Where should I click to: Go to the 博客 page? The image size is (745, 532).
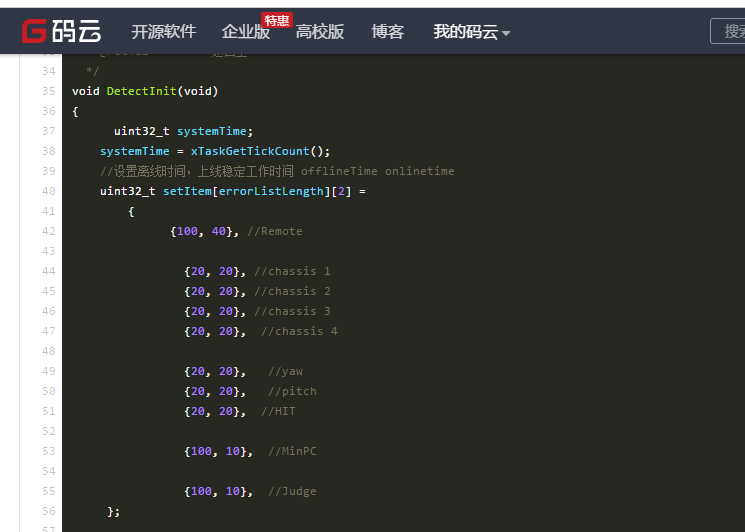[388, 32]
